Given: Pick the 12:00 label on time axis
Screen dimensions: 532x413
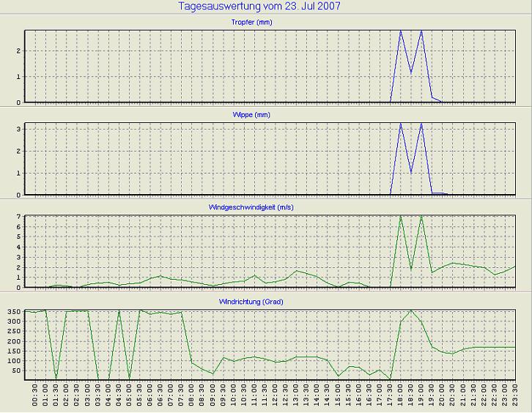Looking at the screenshot, I should pos(276,398).
